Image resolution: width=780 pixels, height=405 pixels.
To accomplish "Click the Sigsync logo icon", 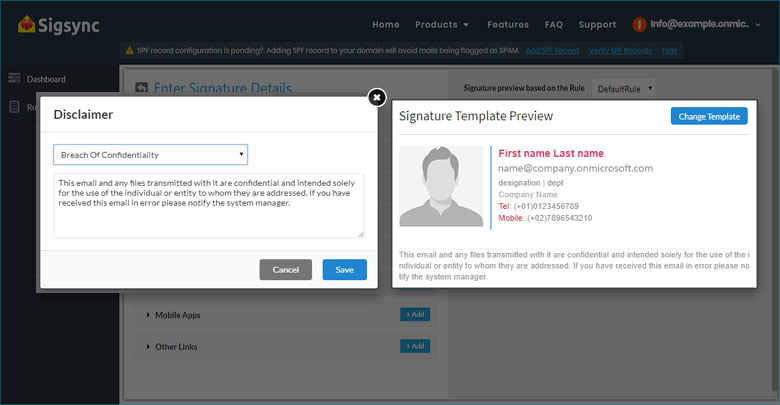I will 28,24.
